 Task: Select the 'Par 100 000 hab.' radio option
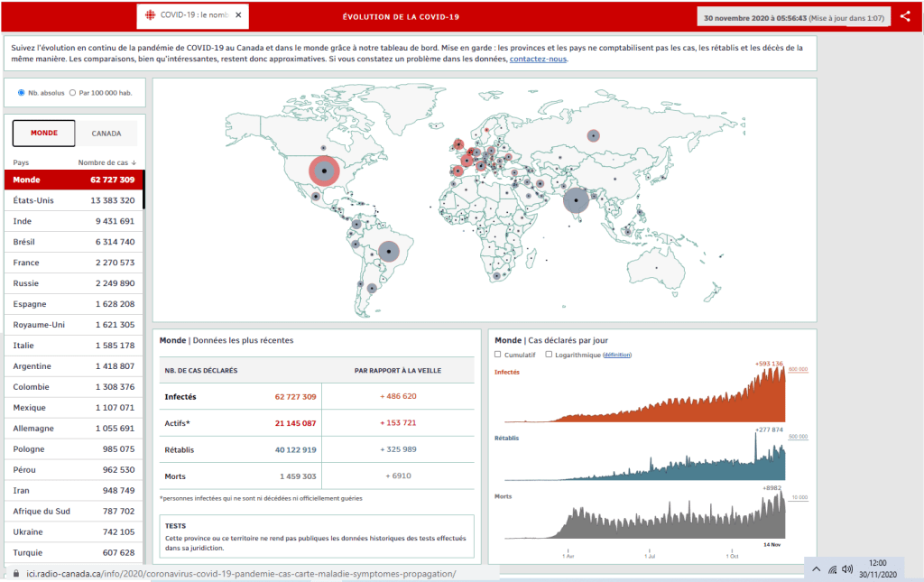[x=72, y=92]
